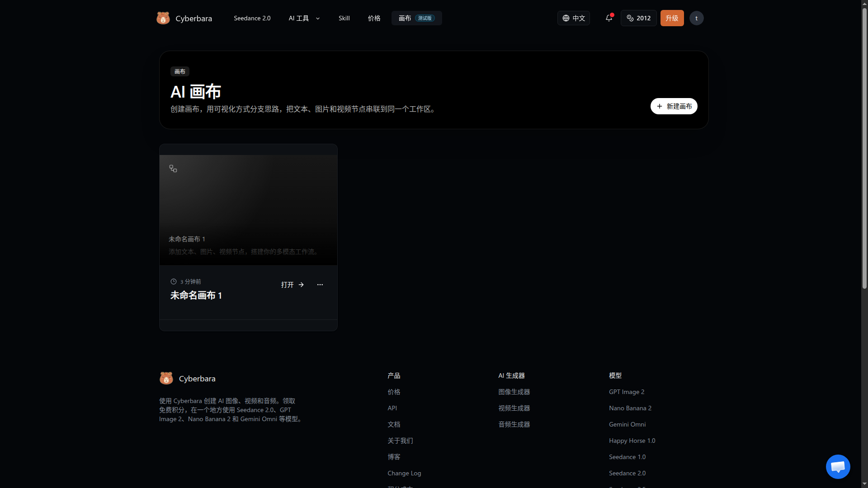The height and width of the screenshot is (488, 868).
Task: Click the more options ellipsis on 未命名画布 1
Action: [320, 285]
